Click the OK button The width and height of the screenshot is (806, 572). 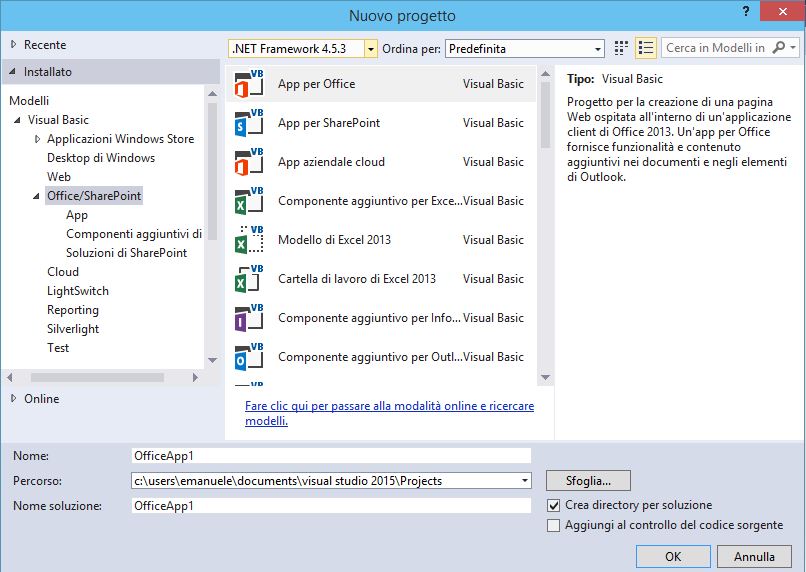point(673,557)
